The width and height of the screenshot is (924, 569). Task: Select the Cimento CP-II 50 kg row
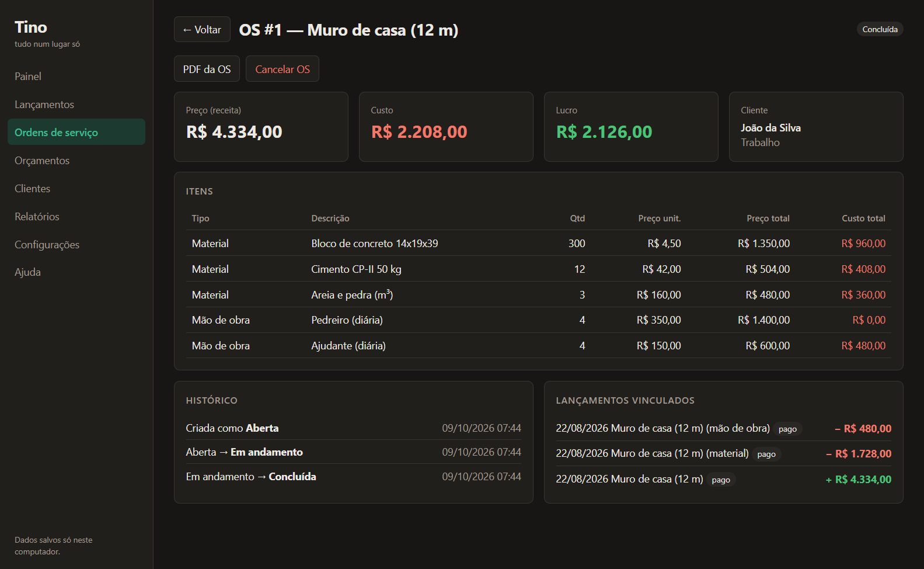tap(538, 269)
